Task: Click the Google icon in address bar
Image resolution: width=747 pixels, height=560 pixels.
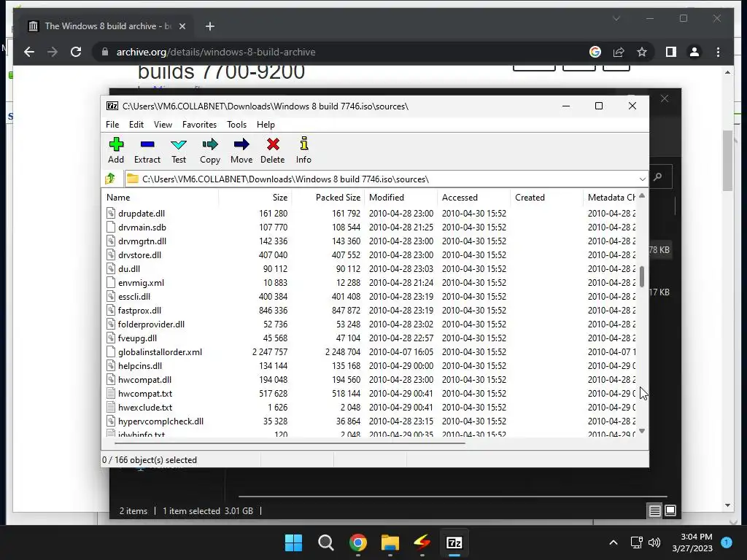Action: (595, 52)
